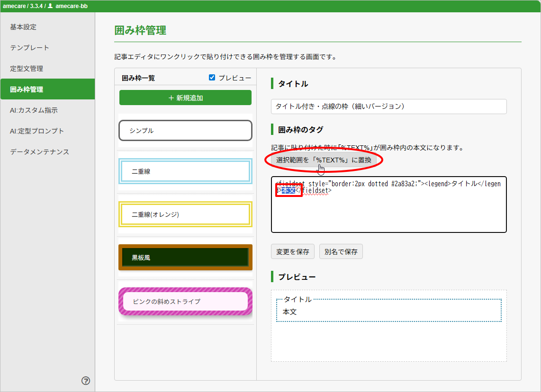
Task: Navigate to AI:定型プロンプト
Action: 37,131
